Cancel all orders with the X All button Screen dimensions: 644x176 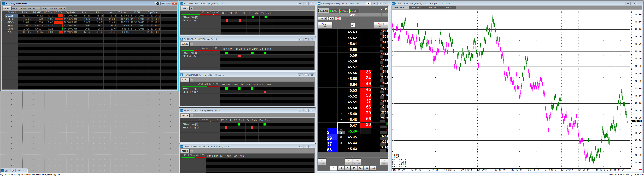(348, 162)
